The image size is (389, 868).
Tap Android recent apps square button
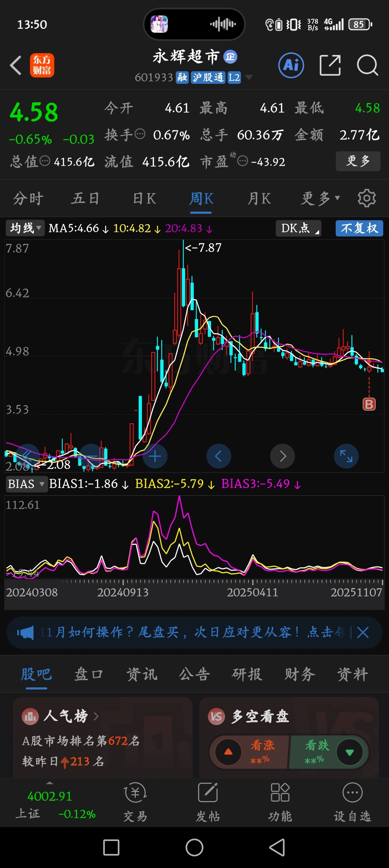tap(111, 847)
